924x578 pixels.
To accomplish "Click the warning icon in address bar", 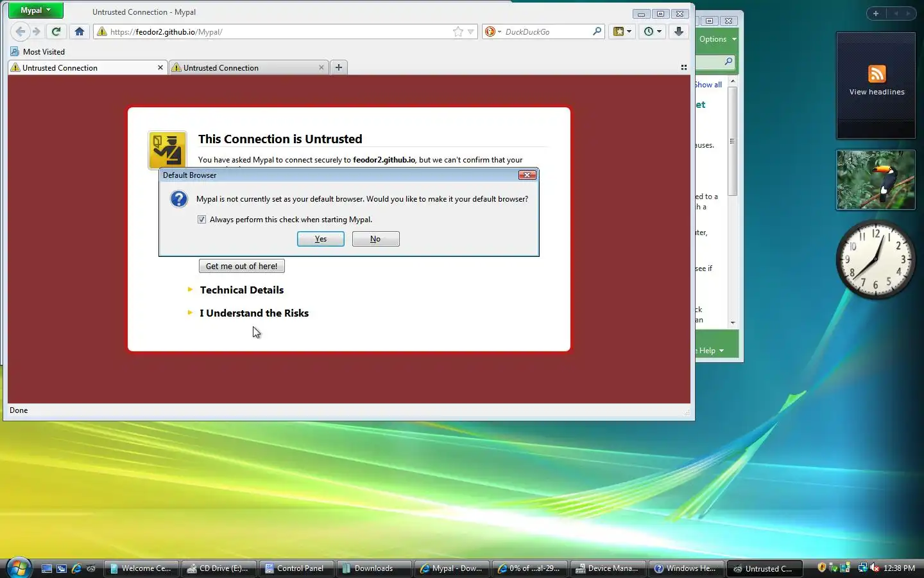I will pos(102,31).
